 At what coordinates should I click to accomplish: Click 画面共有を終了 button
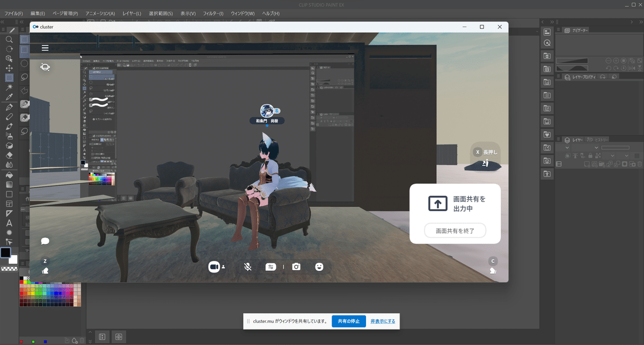point(455,231)
